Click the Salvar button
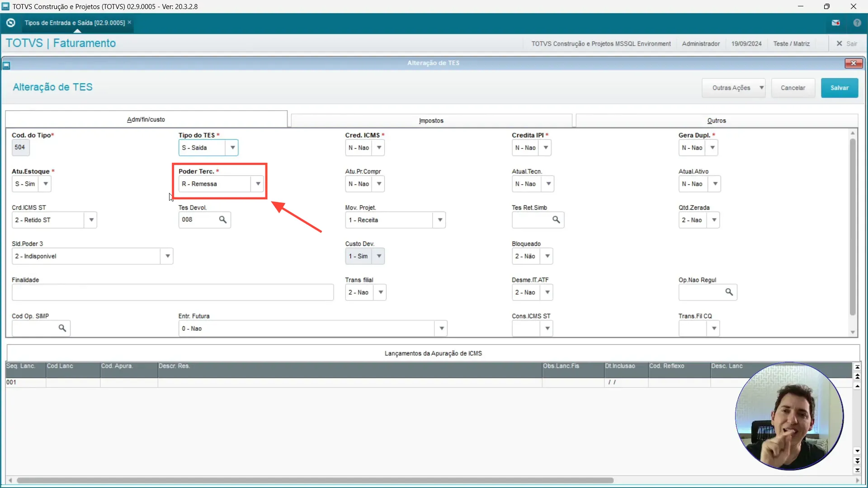This screenshot has width=868, height=488. pyautogui.click(x=839, y=88)
